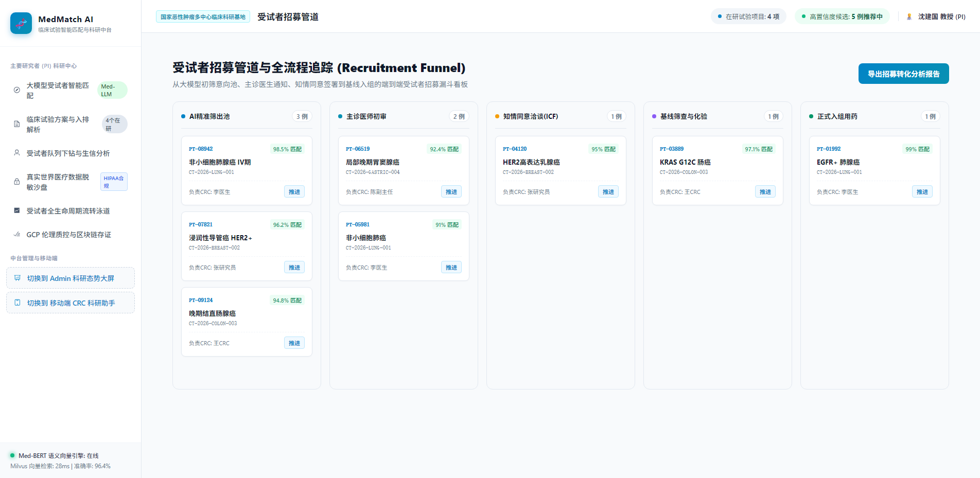The image size is (980, 478).
Task: Select patient ID PT-06519
Action: pos(358,149)
